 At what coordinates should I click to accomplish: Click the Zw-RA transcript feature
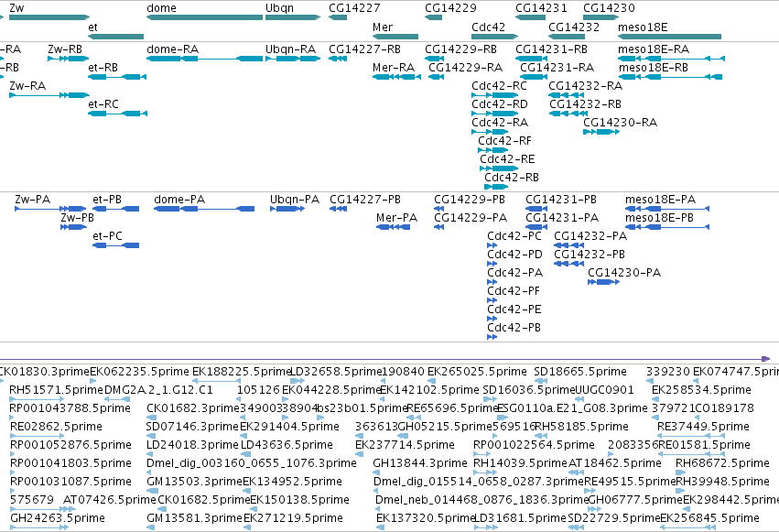click(x=49, y=95)
